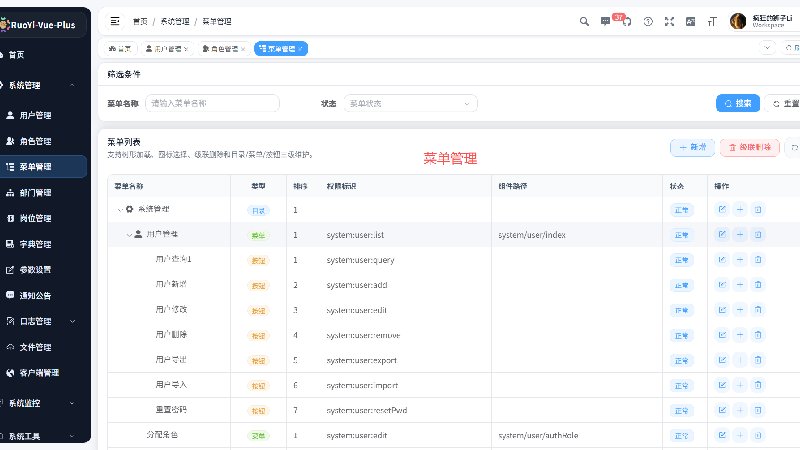The width and height of the screenshot is (800, 450).
Task: Open the 菜单状态 status dropdown
Action: (x=410, y=103)
